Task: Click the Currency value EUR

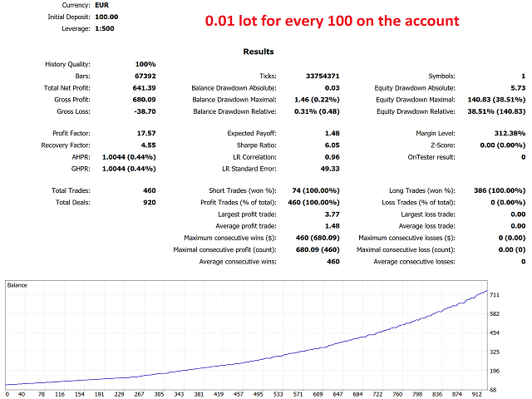Action: (101, 5)
